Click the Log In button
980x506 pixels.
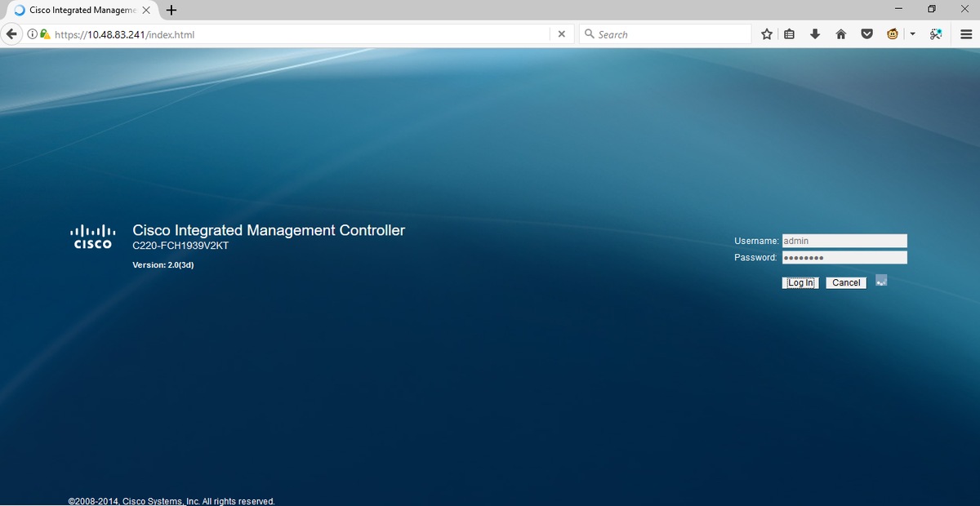(800, 283)
